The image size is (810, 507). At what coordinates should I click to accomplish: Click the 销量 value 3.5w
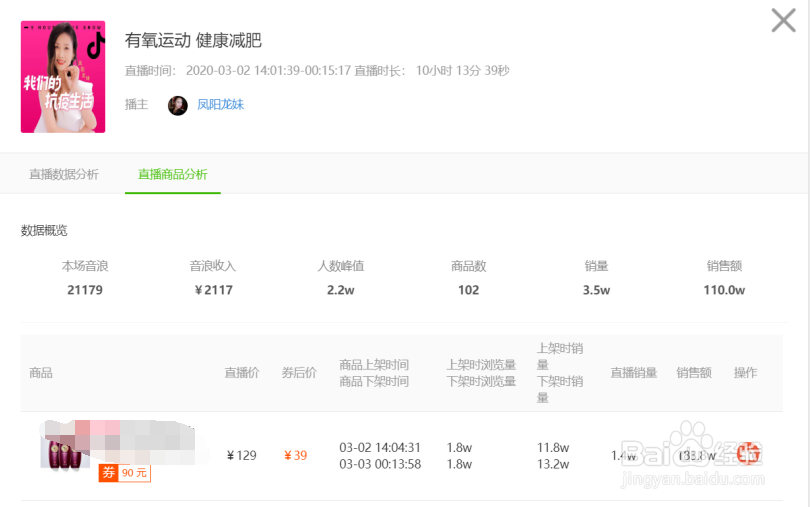coord(596,290)
